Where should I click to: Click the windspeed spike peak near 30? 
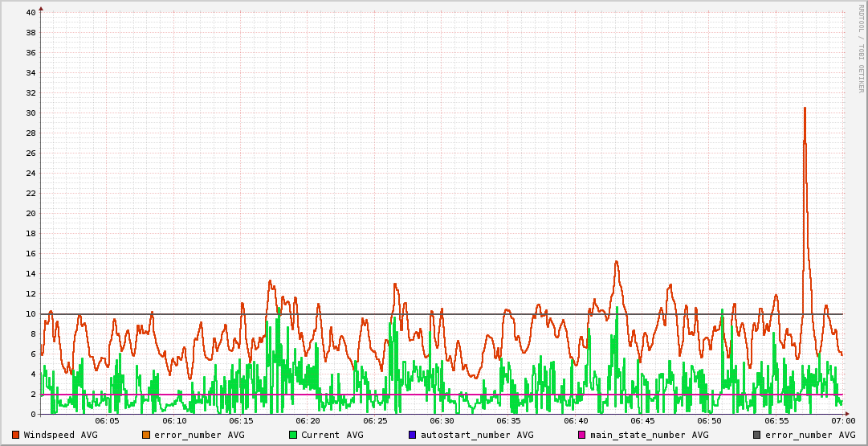pos(805,108)
